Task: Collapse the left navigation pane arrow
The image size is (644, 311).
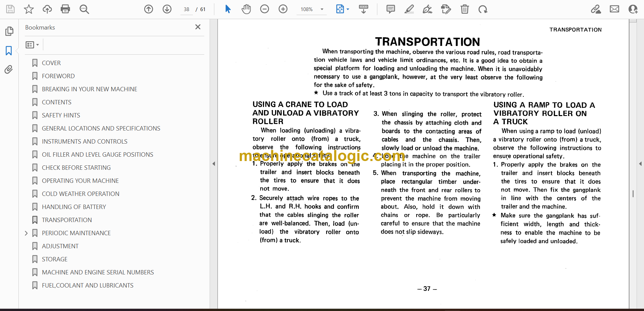Action: click(x=214, y=164)
